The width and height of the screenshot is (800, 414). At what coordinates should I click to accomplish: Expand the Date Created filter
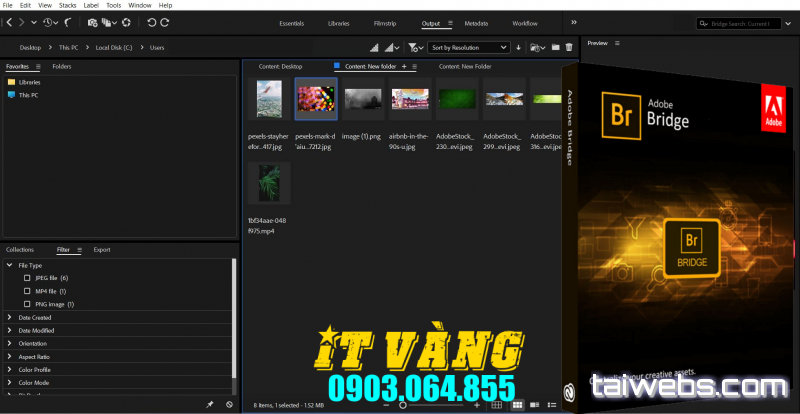[x=9, y=318]
